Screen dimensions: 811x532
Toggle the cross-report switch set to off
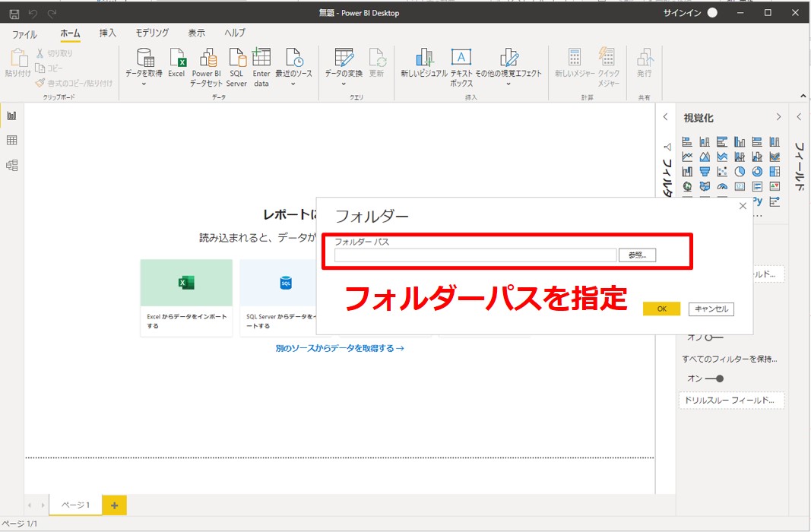(714, 337)
